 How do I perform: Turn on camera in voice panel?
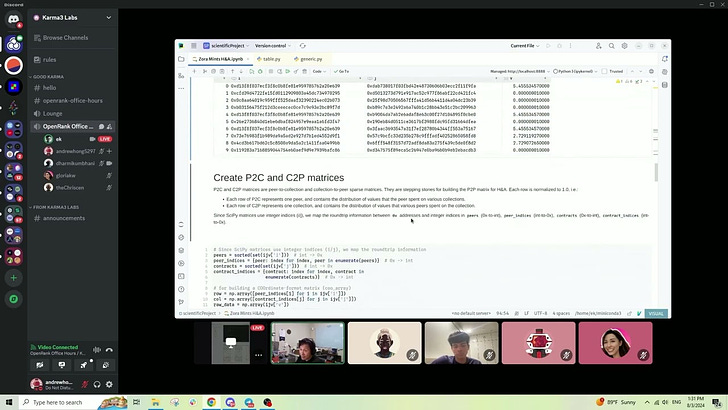click(x=40, y=365)
